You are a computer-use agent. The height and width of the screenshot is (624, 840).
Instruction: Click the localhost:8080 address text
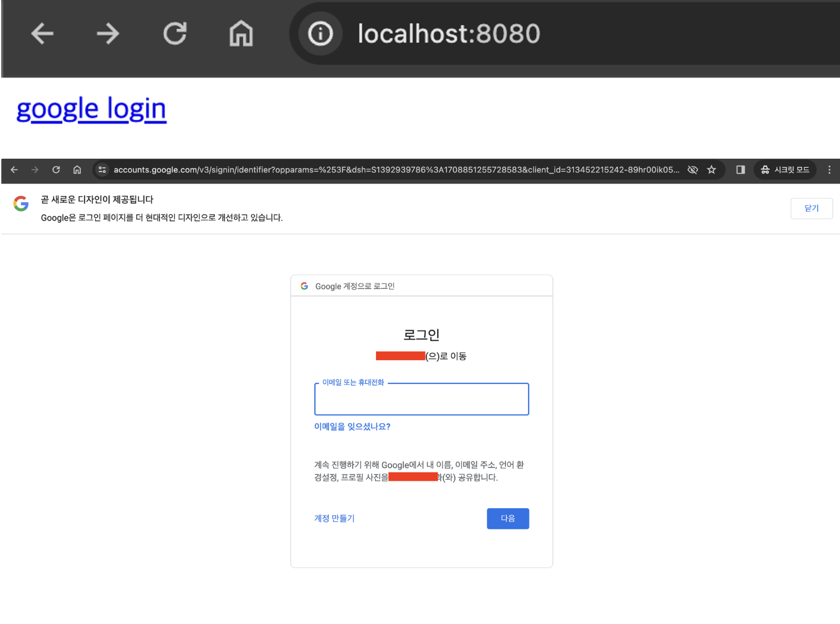tap(449, 33)
